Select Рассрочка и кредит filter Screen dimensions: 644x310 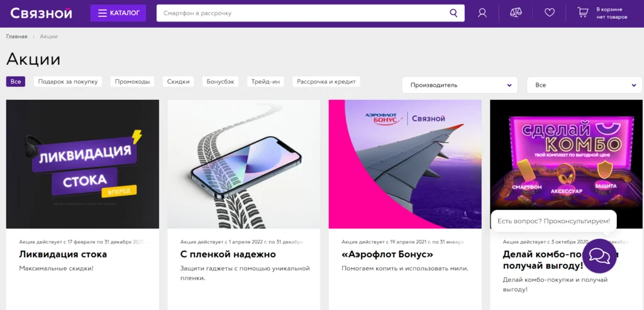[326, 82]
